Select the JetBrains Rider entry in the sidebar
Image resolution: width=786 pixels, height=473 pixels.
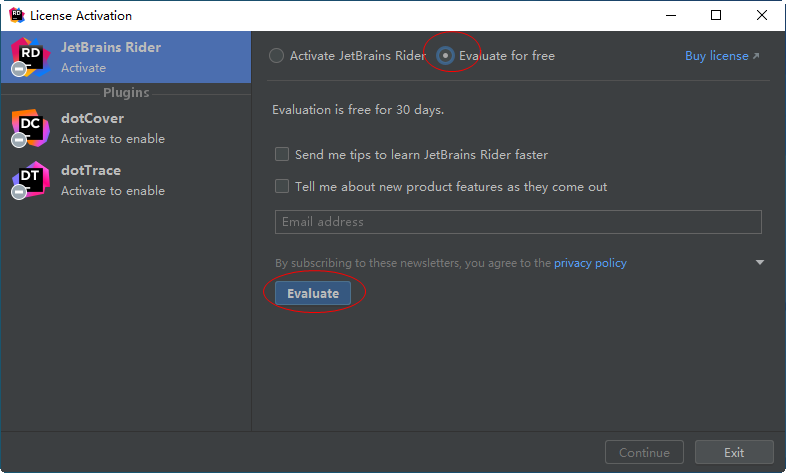click(x=126, y=57)
